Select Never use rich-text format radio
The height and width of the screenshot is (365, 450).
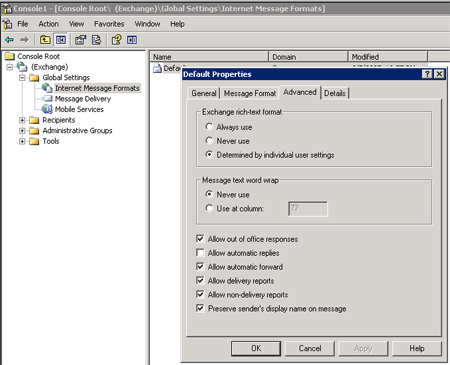(x=209, y=141)
